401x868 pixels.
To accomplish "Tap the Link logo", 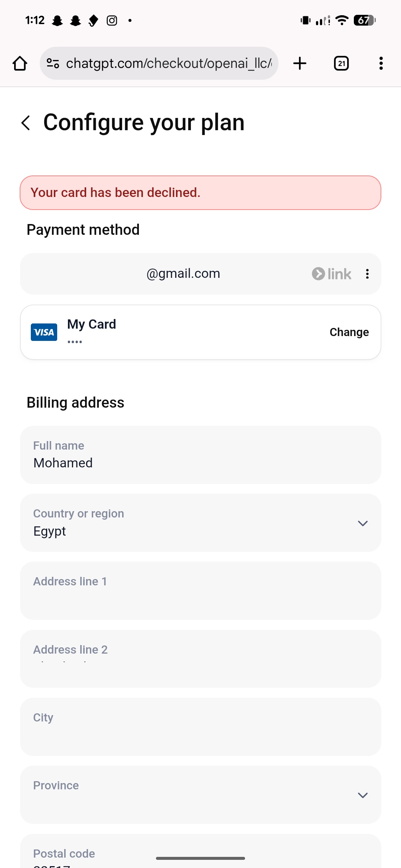I will pyautogui.click(x=332, y=274).
